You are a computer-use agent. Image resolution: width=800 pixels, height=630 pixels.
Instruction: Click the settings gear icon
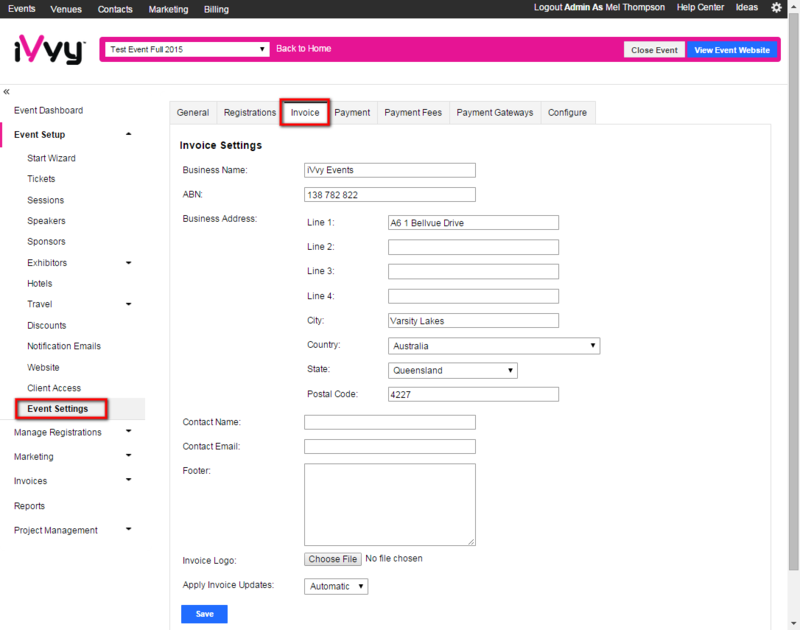(776, 8)
